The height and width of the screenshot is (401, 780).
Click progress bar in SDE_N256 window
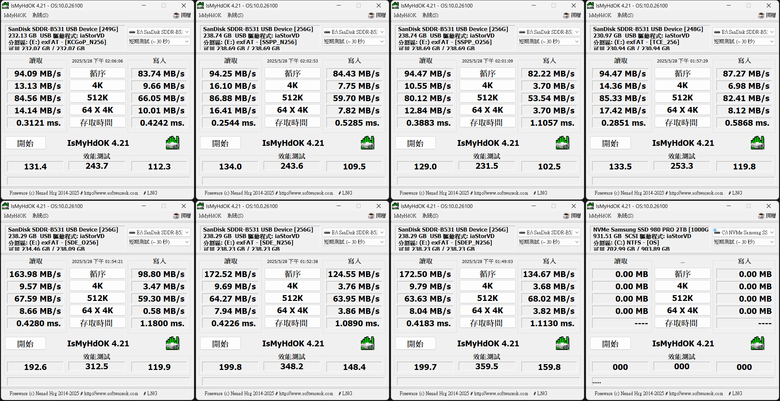click(293, 381)
